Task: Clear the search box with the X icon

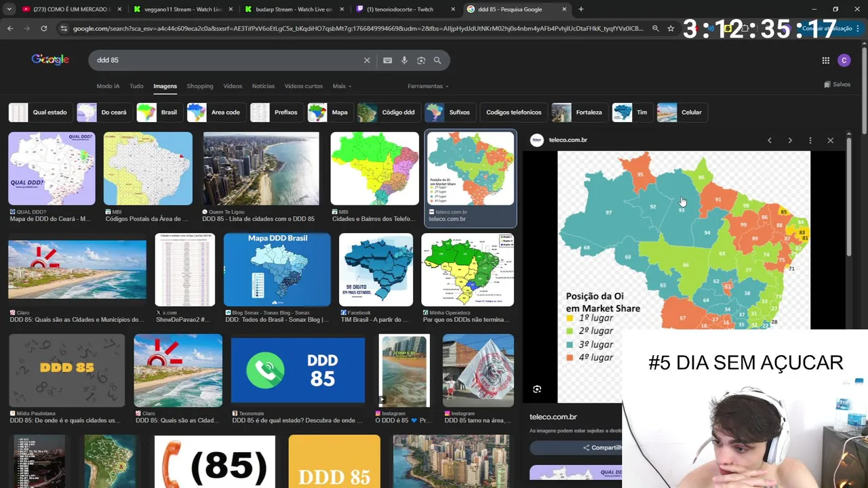Action: tap(367, 60)
